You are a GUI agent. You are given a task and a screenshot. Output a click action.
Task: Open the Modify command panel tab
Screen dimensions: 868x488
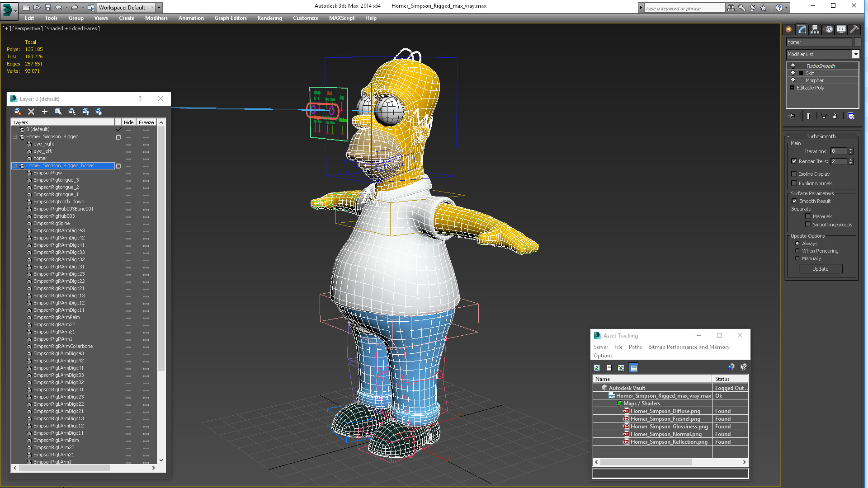click(802, 29)
